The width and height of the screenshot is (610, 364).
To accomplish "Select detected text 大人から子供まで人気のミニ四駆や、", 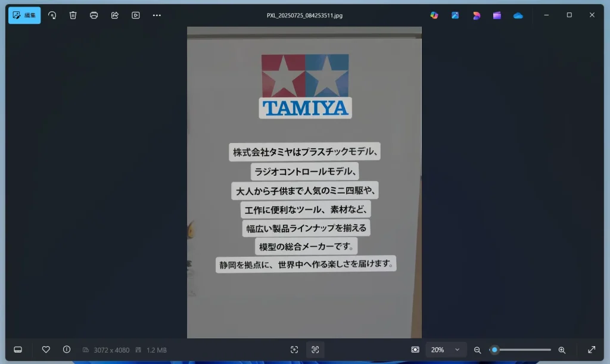I will pos(305,191).
